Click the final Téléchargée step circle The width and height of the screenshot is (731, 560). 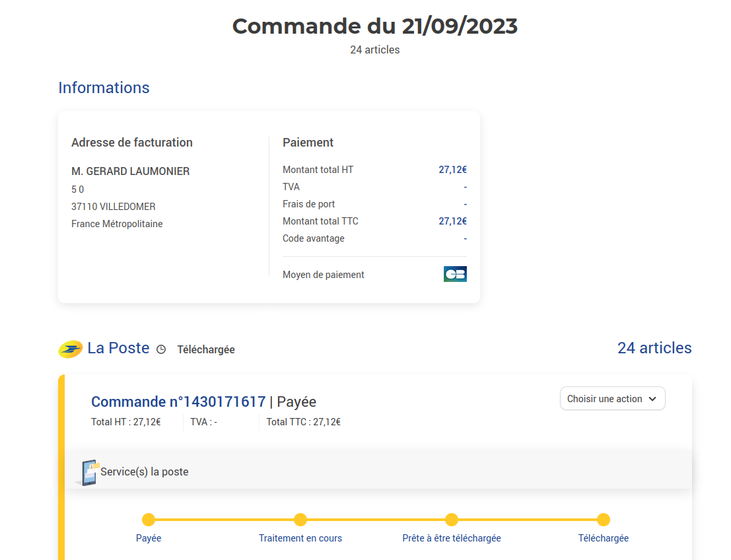tap(603, 520)
